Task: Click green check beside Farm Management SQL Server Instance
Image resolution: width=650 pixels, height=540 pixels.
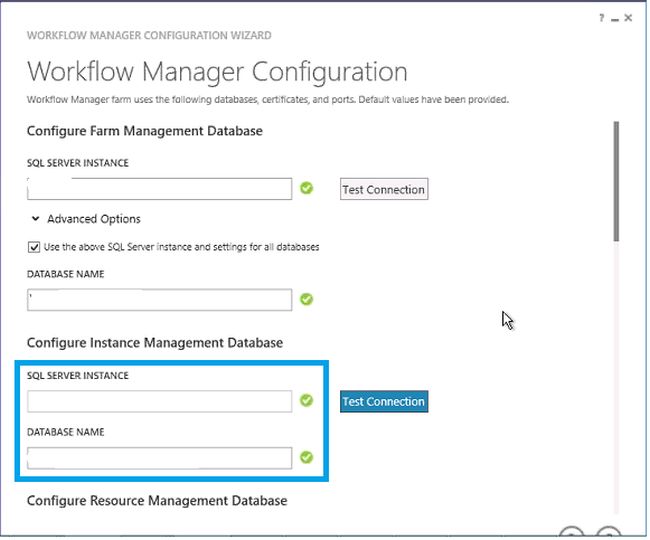Action: point(307,188)
